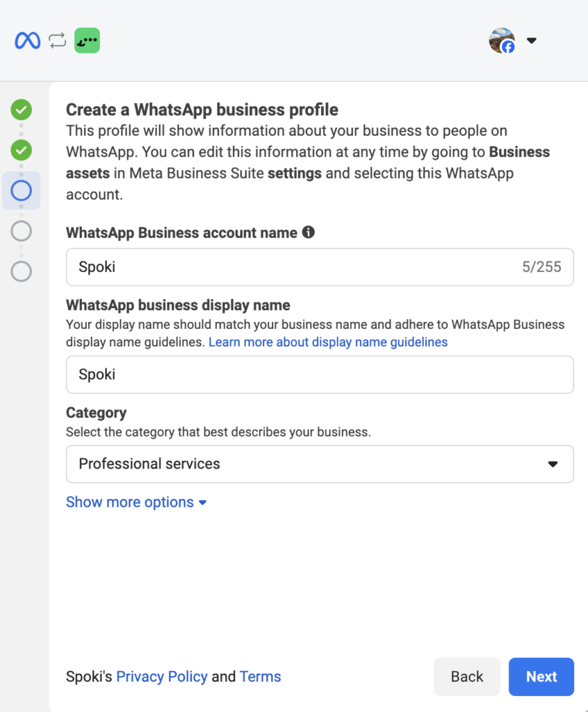The width and height of the screenshot is (588, 712).
Task: Select the second completed step checkmark
Action: [x=22, y=149]
